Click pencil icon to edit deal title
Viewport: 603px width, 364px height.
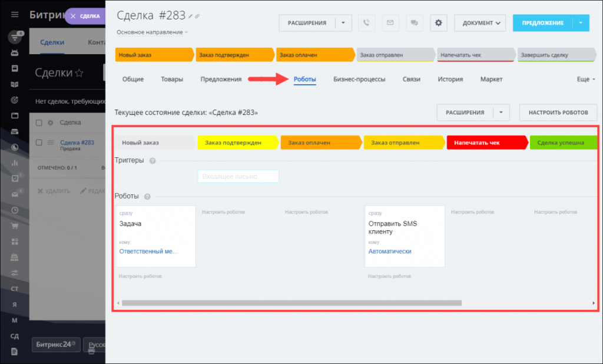tap(190, 16)
